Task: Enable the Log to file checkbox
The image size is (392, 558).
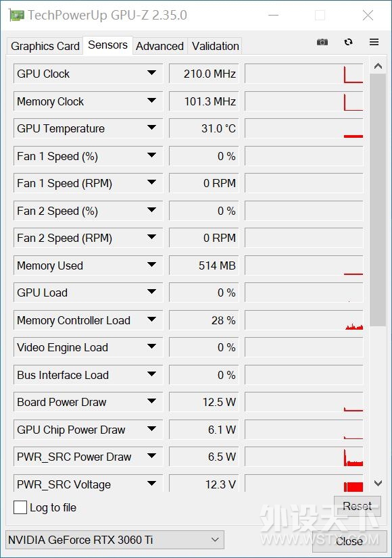Action: click(x=20, y=507)
